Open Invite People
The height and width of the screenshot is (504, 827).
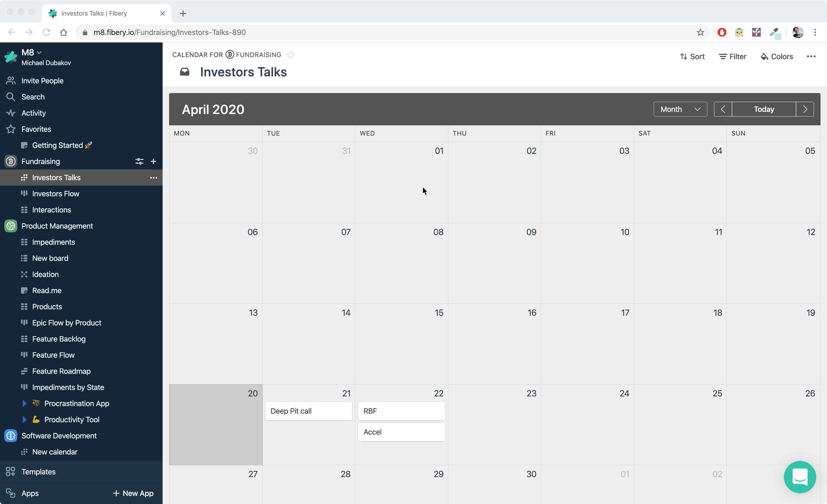(x=42, y=80)
